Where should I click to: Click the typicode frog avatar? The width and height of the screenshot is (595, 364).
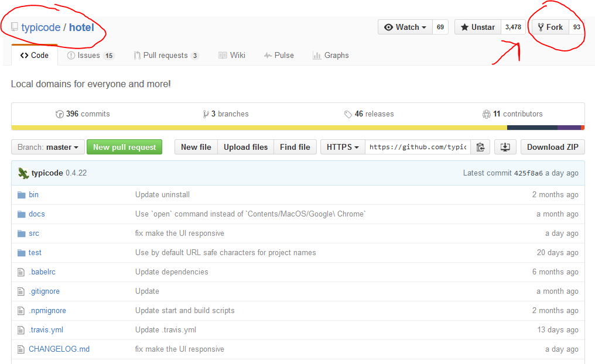click(x=23, y=173)
